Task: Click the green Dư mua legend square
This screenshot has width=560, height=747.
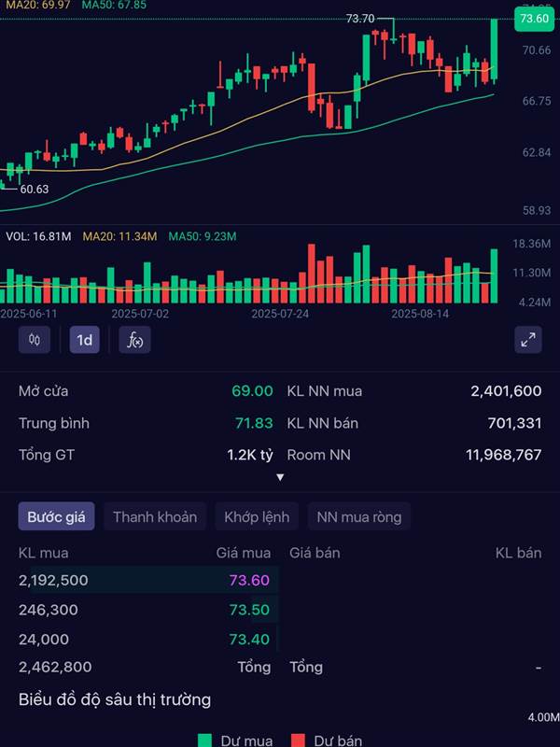Action: coord(205,740)
